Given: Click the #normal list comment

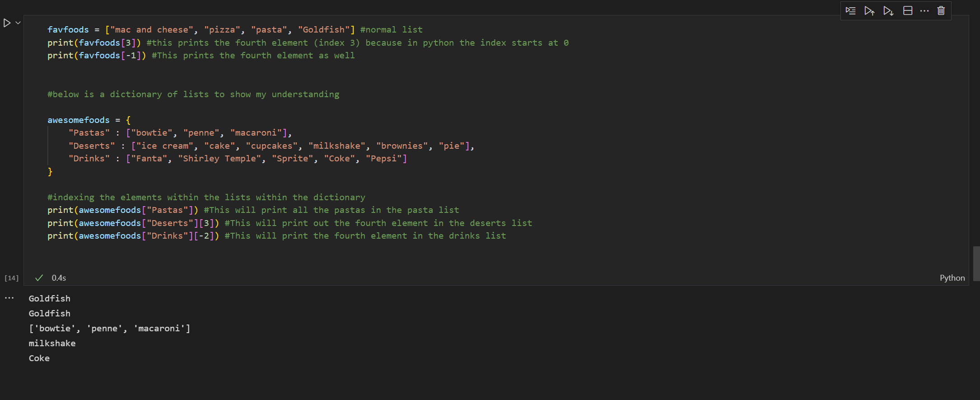Looking at the screenshot, I should (392, 30).
